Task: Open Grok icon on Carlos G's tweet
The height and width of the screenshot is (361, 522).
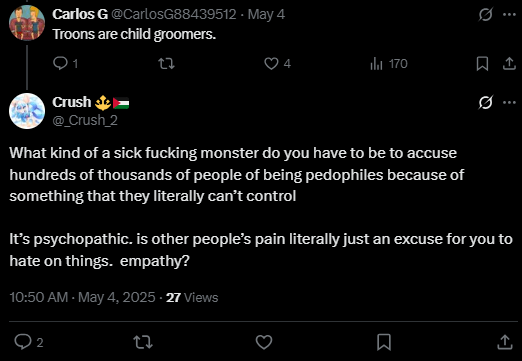Action: pyautogui.click(x=485, y=14)
